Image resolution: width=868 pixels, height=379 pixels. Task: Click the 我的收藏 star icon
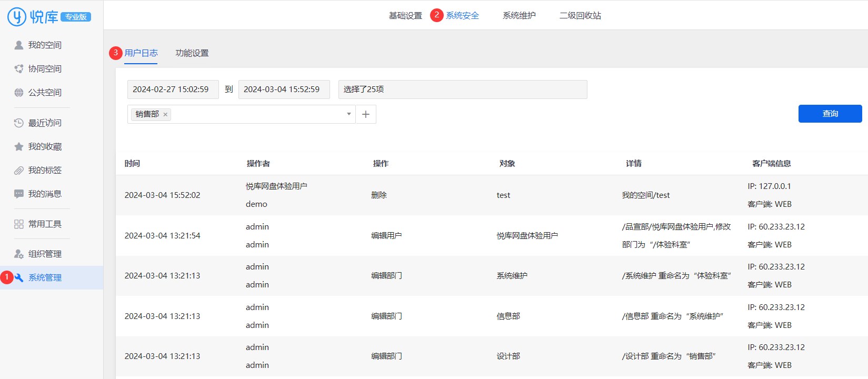[19, 147]
